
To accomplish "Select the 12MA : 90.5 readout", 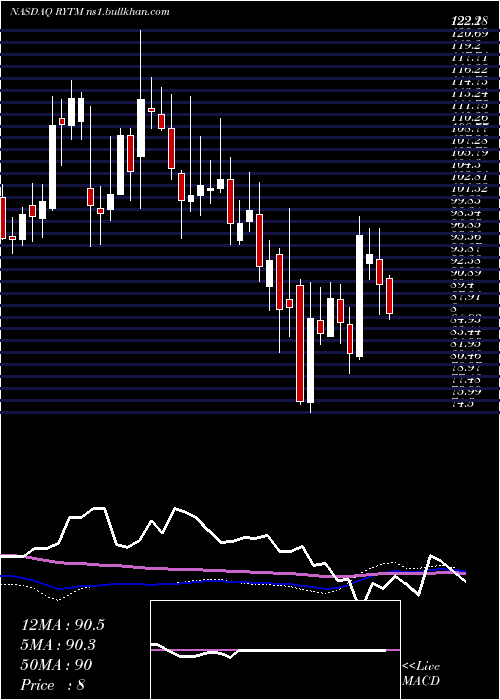I will point(63,625).
